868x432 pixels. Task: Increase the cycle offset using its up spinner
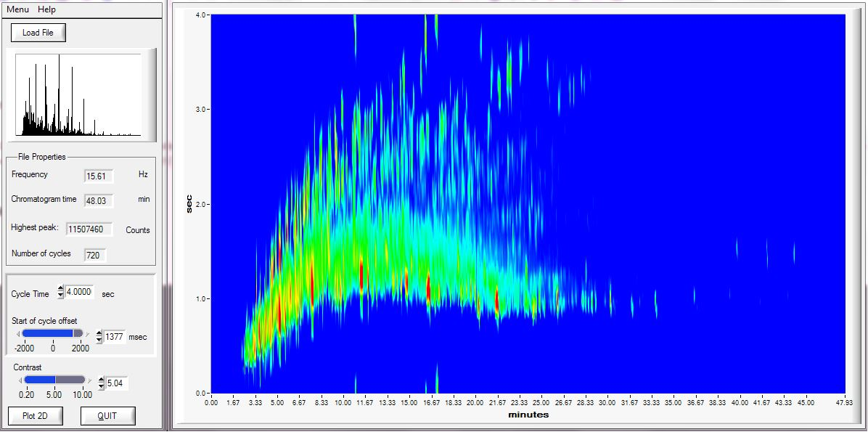tap(99, 333)
